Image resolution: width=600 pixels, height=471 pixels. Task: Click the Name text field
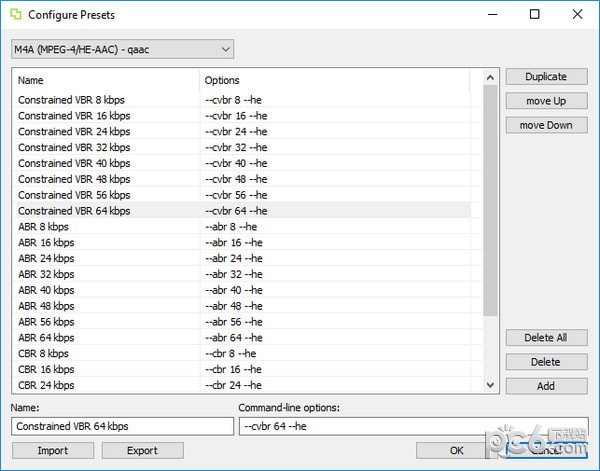pos(122,426)
